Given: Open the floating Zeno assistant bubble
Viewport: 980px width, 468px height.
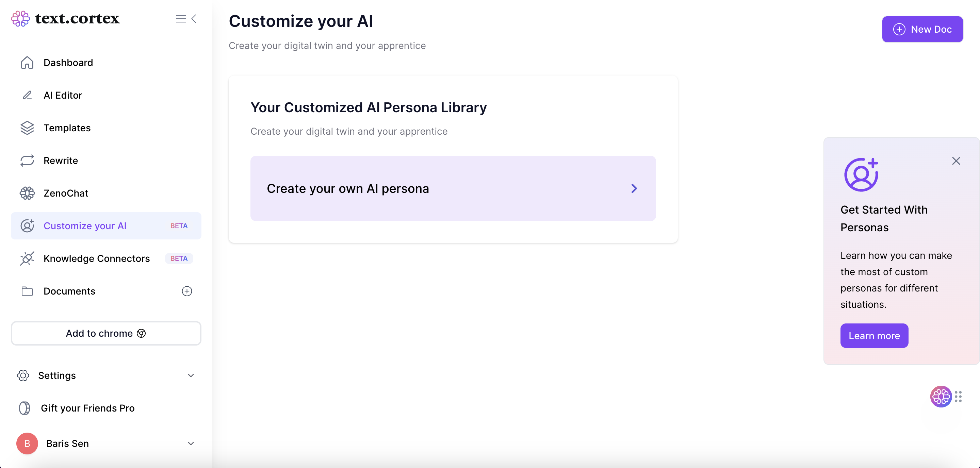Looking at the screenshot, I should [941, 397].
